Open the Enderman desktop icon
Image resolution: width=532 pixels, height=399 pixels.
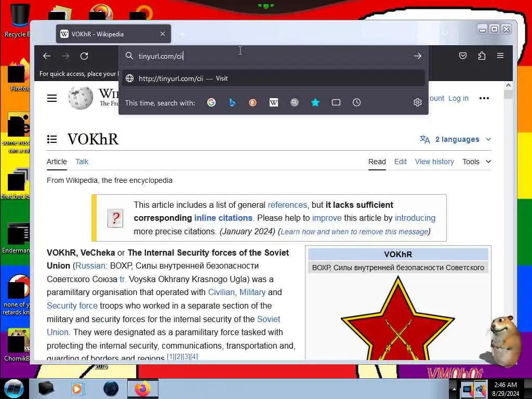16,238
